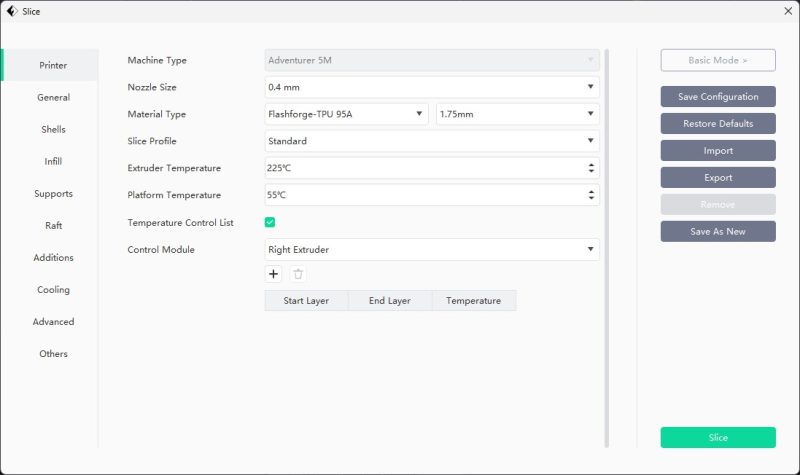
Task: Increase the Extruder Temperature with up arrow
Action: pyautogui.click(x=591, y=165)
